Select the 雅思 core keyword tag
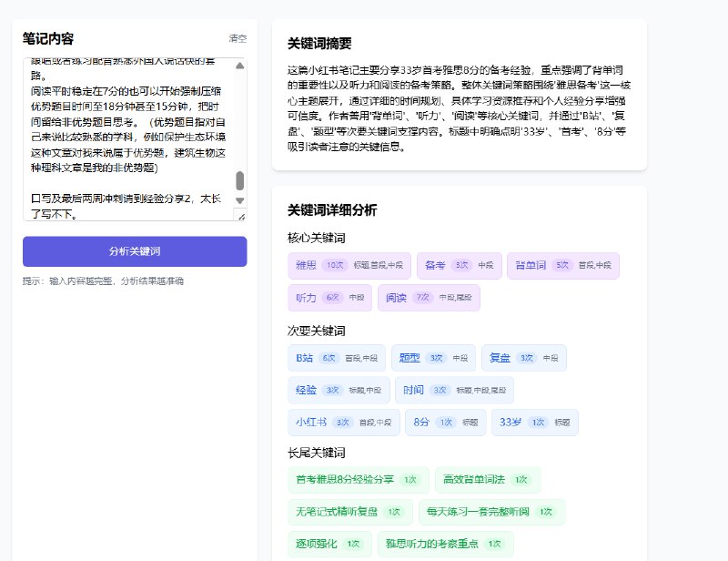The height and width of the screenshot is (561, 728). 349,265
